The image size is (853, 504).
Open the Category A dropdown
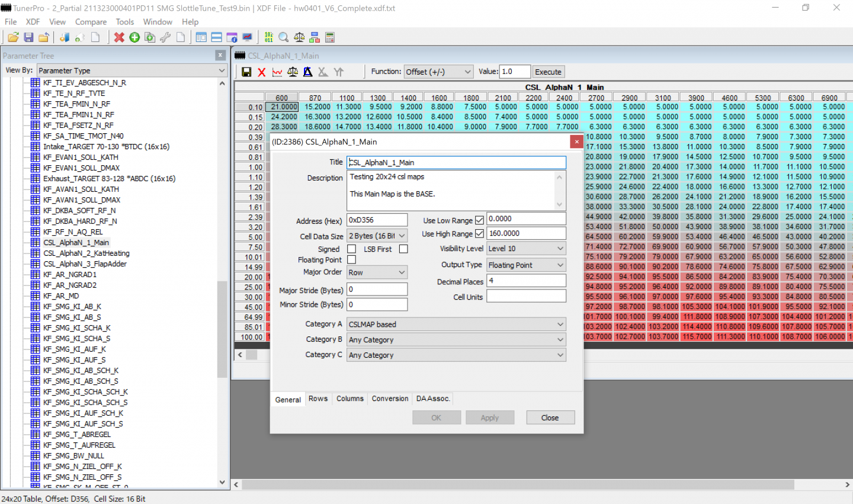click(456, 325)
